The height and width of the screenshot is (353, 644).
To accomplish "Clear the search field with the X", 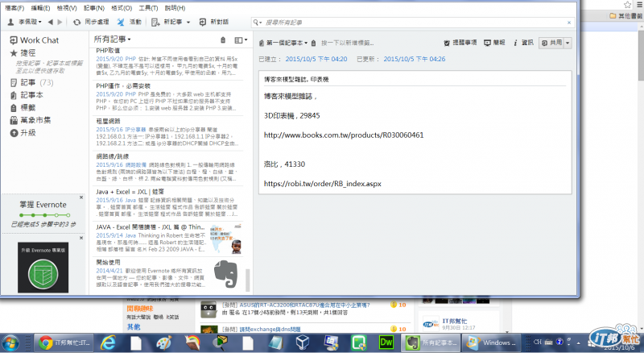I will tap(569, 23).
